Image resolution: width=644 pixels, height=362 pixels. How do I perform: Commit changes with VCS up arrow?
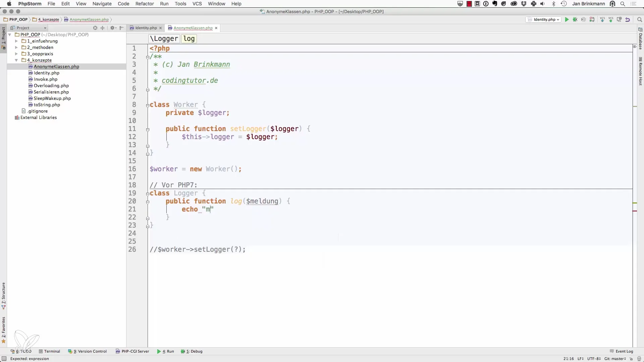coord(611,20)
